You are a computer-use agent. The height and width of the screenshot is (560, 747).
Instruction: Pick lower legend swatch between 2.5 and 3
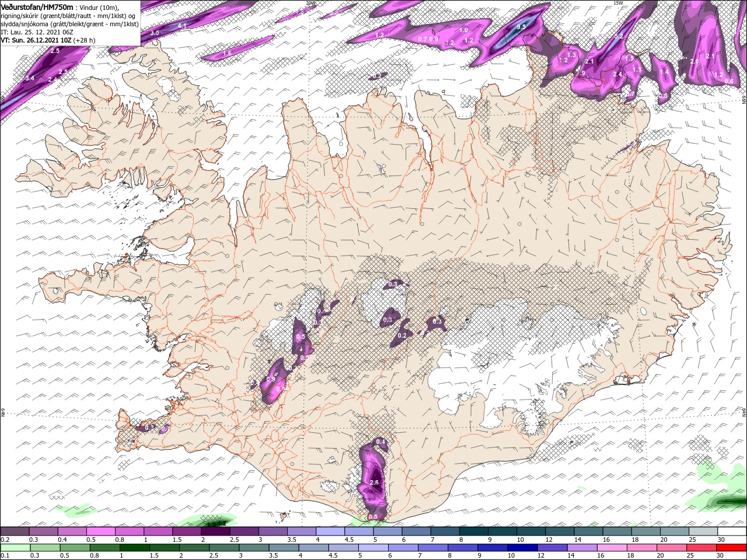224,548
